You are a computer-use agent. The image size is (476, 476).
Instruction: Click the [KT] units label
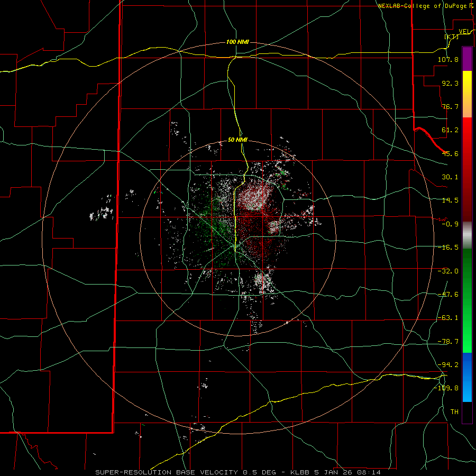tap(452, 36)
